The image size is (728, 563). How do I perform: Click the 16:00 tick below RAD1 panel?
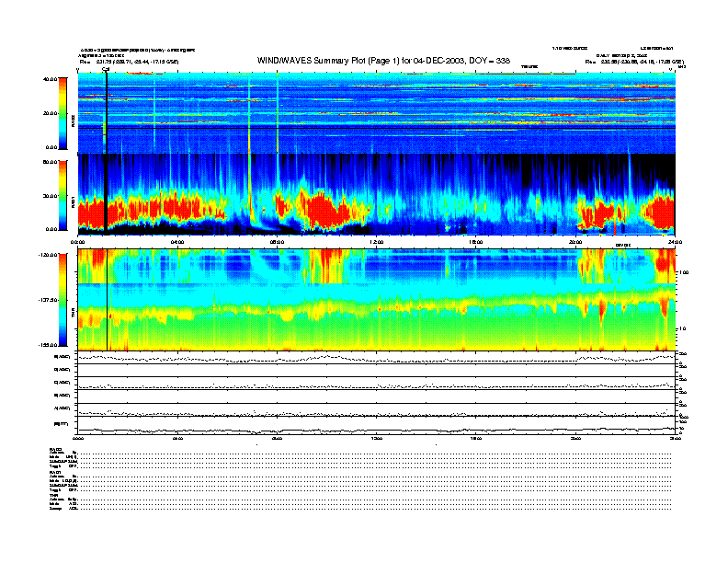pyautogui.click(x=476, y=242)
